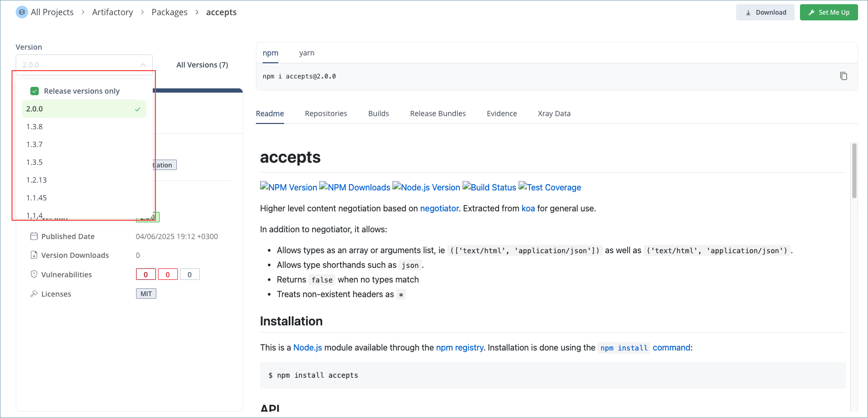Open the Evidence tab
This screenshot has width=868, height=418.
(502, 114)
